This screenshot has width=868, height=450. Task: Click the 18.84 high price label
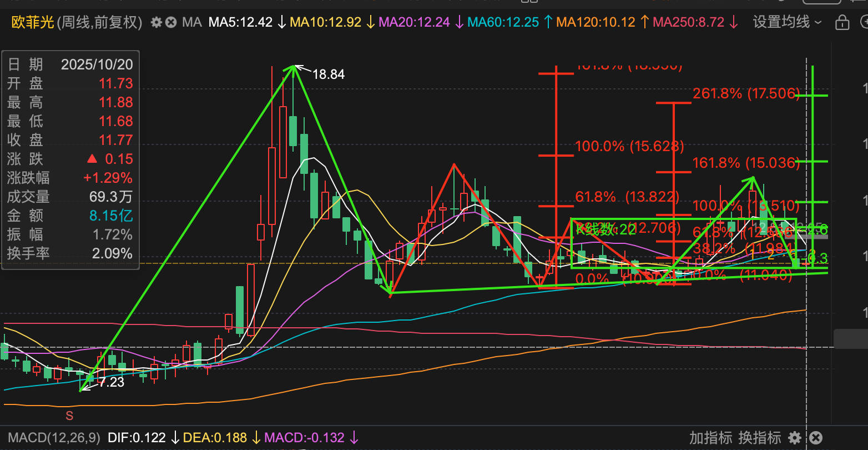tap(329, 74)
